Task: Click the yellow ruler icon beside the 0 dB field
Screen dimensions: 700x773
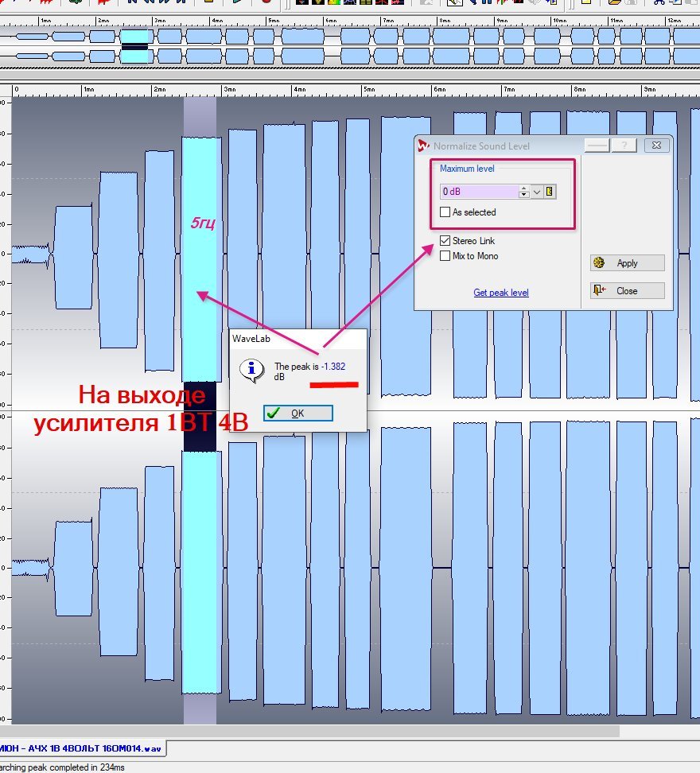Action: pyautogui.click(x=550, y=192)
